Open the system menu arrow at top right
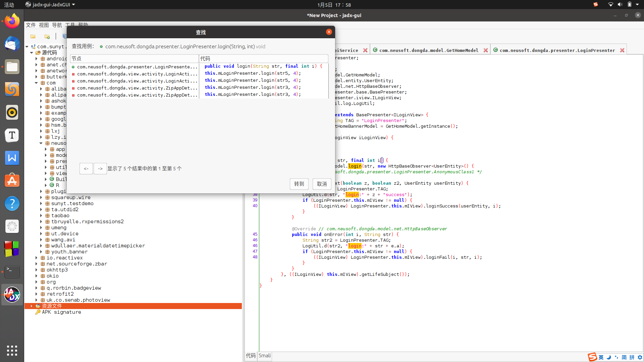644x362 pixels. tap(637, 5)
